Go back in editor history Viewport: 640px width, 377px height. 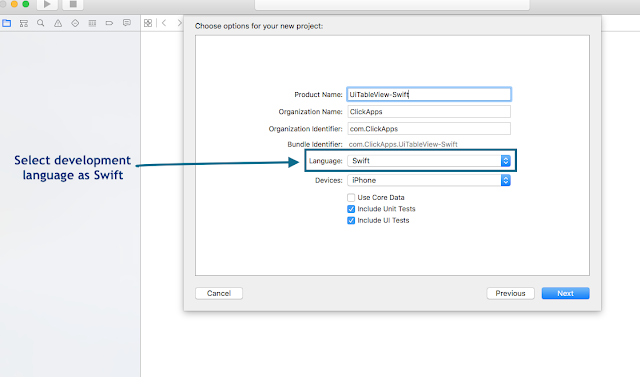(164, 23)
